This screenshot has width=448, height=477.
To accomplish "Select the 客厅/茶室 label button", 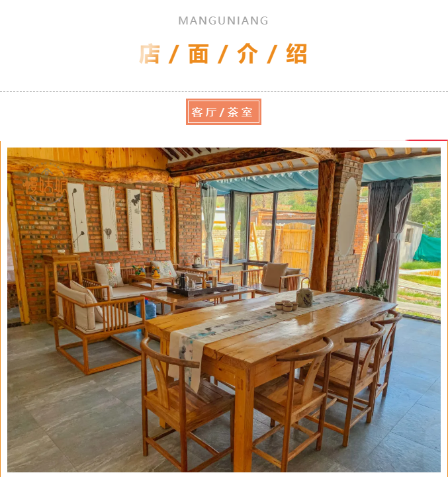I will point(224,112).
